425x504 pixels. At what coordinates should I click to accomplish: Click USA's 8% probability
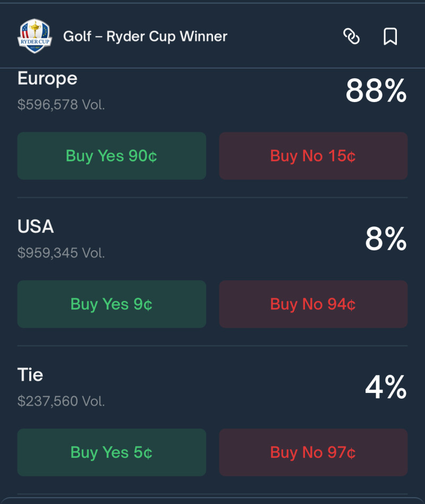tap(386, 239)
